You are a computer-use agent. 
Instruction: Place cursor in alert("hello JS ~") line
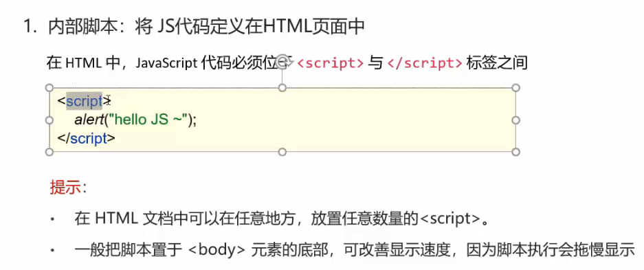[x=135, y=120]
